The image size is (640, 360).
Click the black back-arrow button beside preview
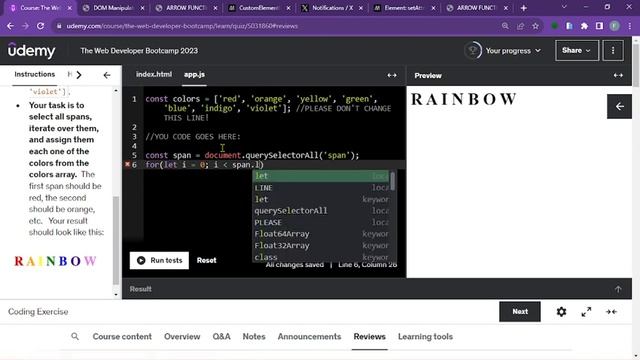pyautogui.click(x=619, y=107)
